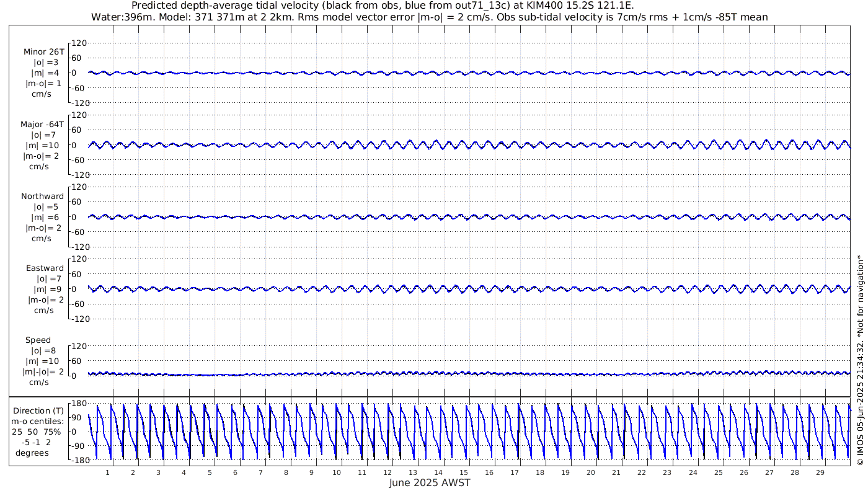The width and height of the screenshot is (868, 496).
Task: Click x-axis day label 21
Action: click(x=616, y=472)
